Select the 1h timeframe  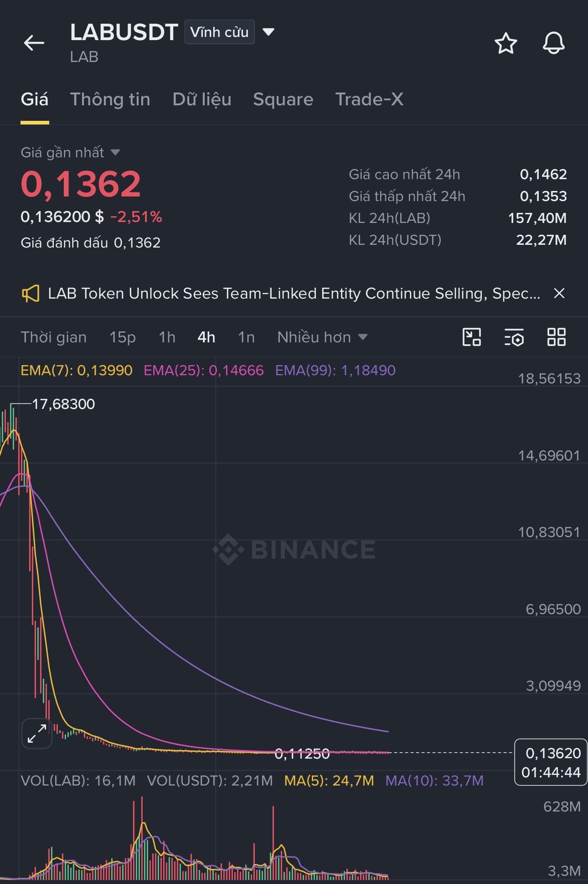tap(167, 337)
